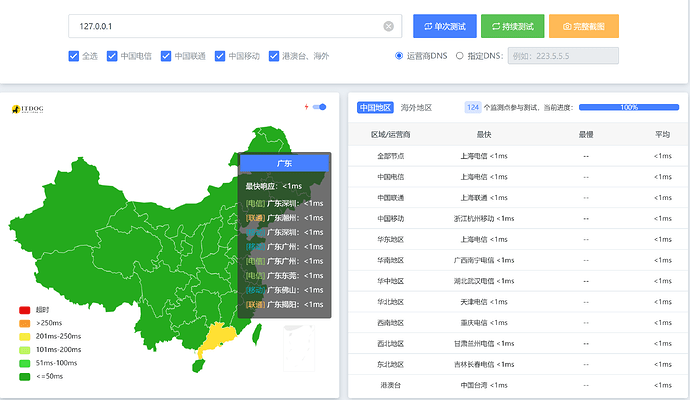This screenshot has width=690, height=400.
Task: Click 广东潮州 entry in tooltip
Action: click(284, 218)
